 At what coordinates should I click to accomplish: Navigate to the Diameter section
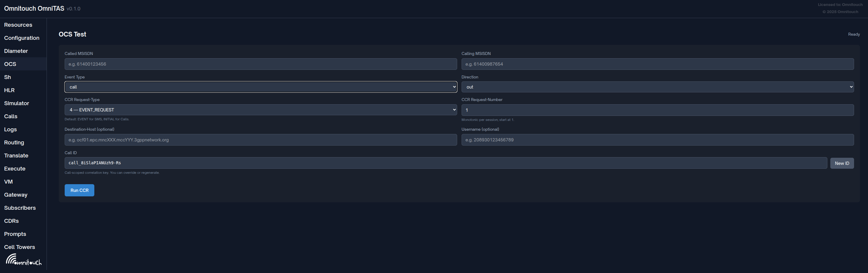point(16,51)
